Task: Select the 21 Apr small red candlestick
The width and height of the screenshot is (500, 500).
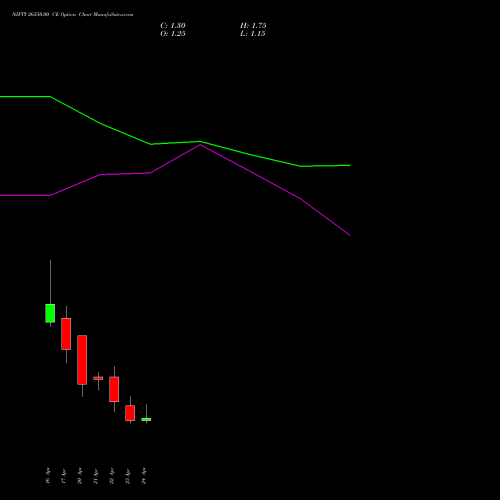Action: pyautogui.click(x=98, y=378)
